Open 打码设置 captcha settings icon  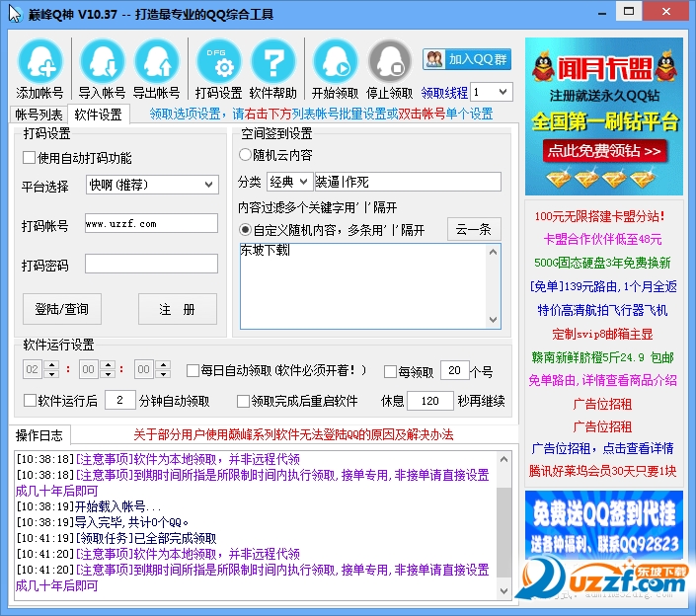[219, 69]
